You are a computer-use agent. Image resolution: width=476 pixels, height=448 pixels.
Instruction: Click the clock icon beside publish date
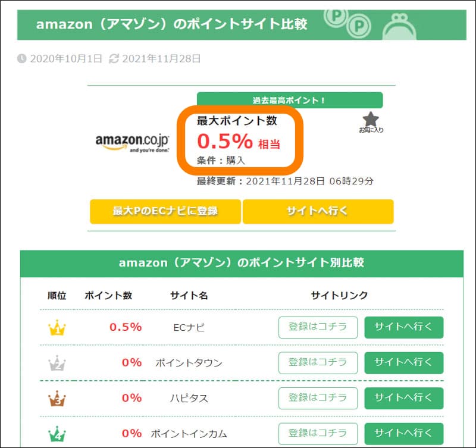[x=21, y=58]
